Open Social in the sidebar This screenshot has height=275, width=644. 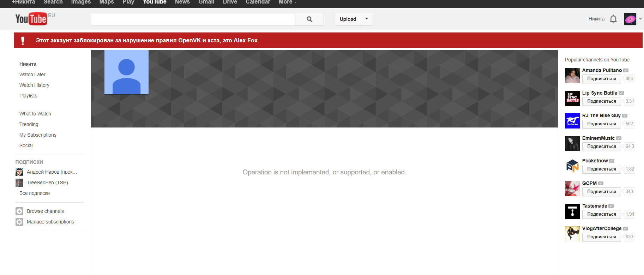[26, 145]
